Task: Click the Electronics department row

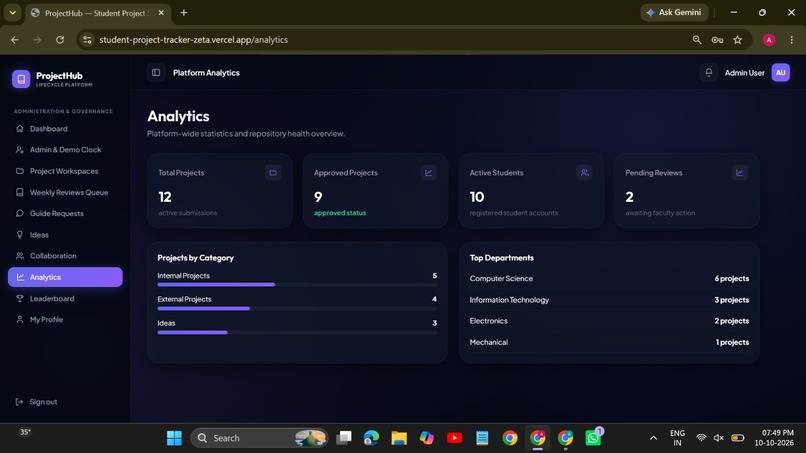Action: [x=609, y=321]
